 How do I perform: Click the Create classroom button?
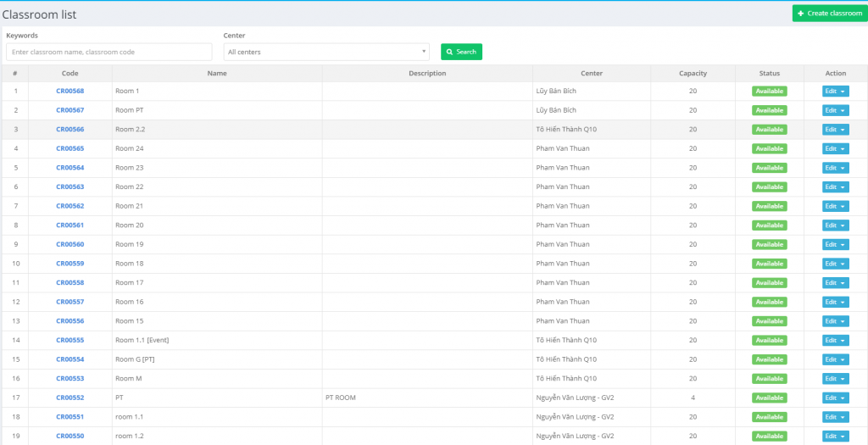click(x=829, y=14)
